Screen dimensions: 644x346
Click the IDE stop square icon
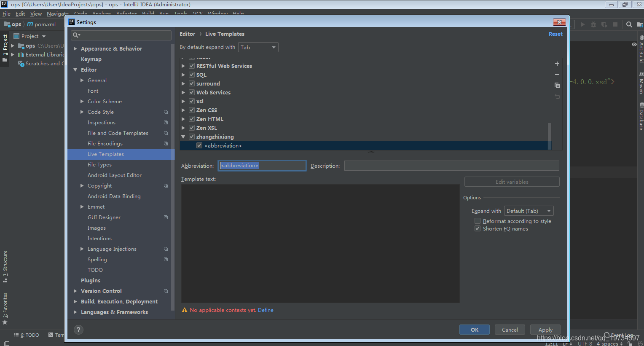(615, 24)
